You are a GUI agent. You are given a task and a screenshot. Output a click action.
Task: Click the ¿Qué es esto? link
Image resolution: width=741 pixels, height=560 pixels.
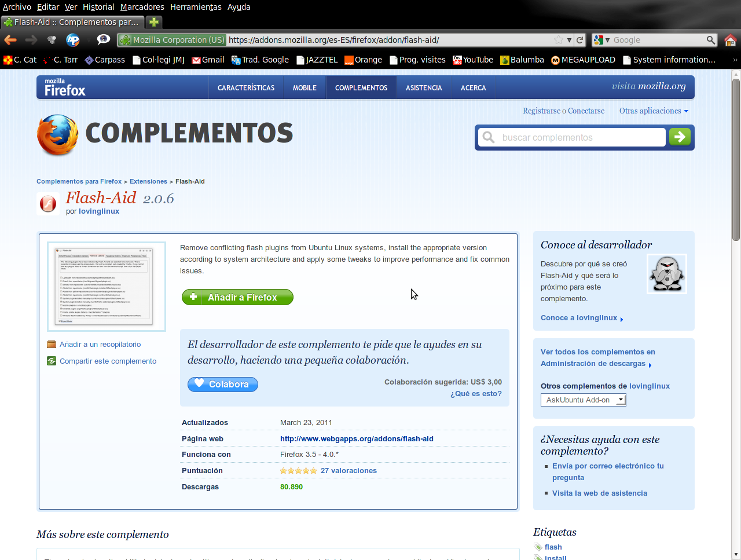pyautogui.click(x=476, y=393)
